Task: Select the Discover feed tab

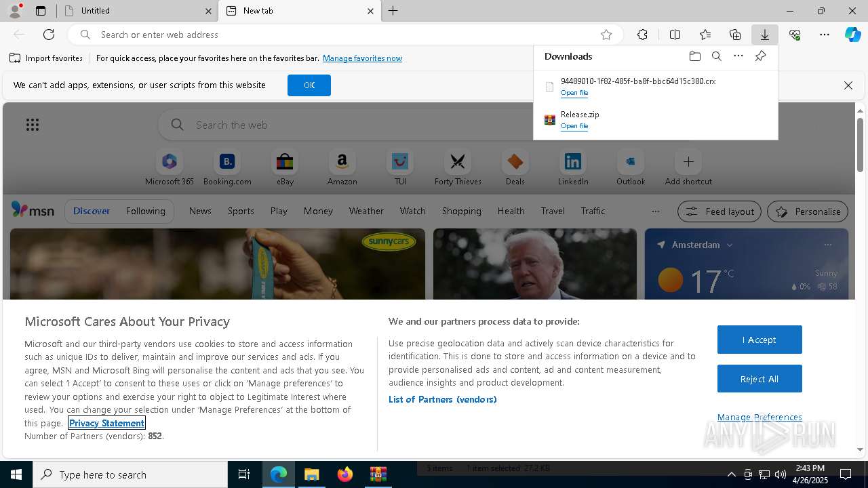Action: coord(92,211)
